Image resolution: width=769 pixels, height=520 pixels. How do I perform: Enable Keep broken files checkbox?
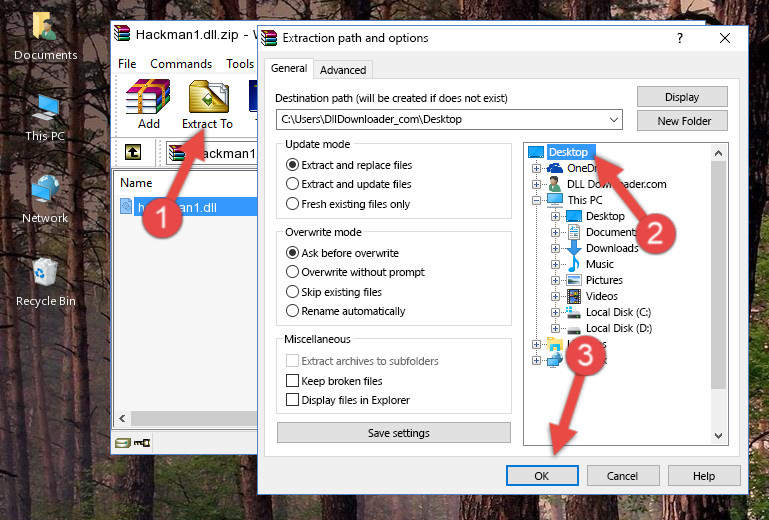click(x=292, y=381)
